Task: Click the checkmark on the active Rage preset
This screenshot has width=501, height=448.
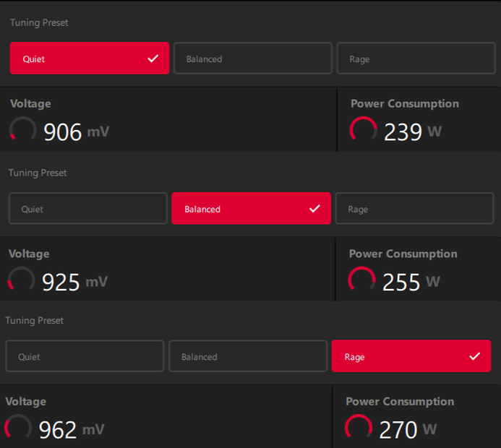Action: [x=474, y=356]
